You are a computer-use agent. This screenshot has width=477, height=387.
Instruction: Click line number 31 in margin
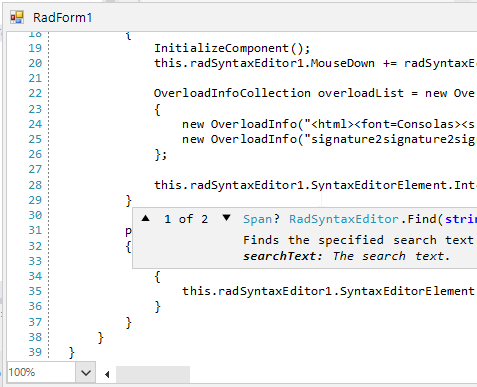click(35, 230)
